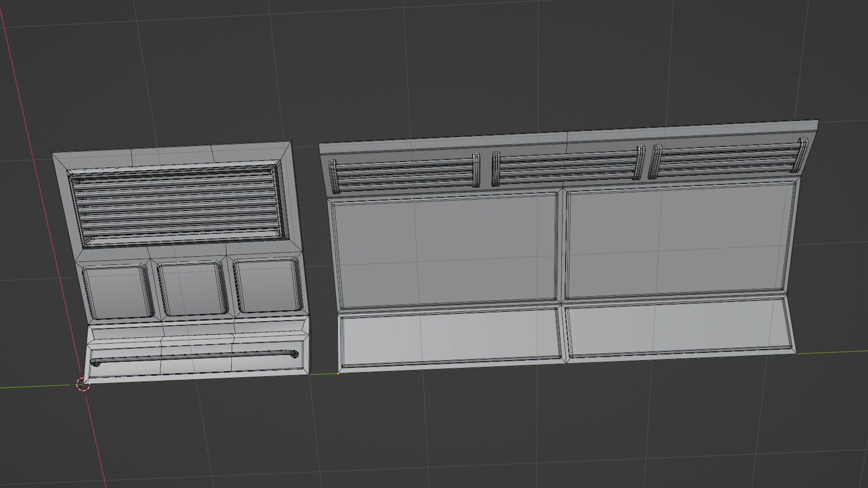Click the middle square inset of small panel
This screenshot has width=868, height=488.
click(x=193, y=288)
